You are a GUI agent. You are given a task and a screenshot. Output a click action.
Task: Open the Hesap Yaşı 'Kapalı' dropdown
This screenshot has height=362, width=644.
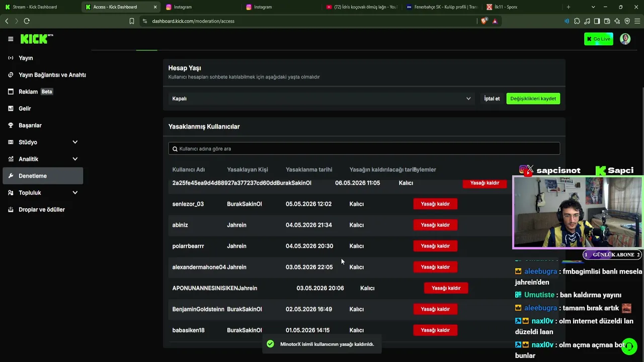click(x=321, y=99)
